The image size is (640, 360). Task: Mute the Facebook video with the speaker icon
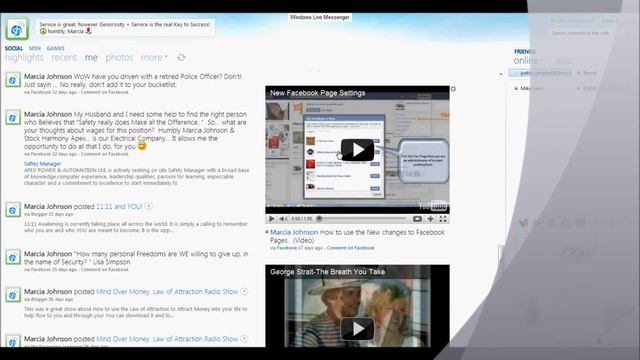[x=282, y=219]
